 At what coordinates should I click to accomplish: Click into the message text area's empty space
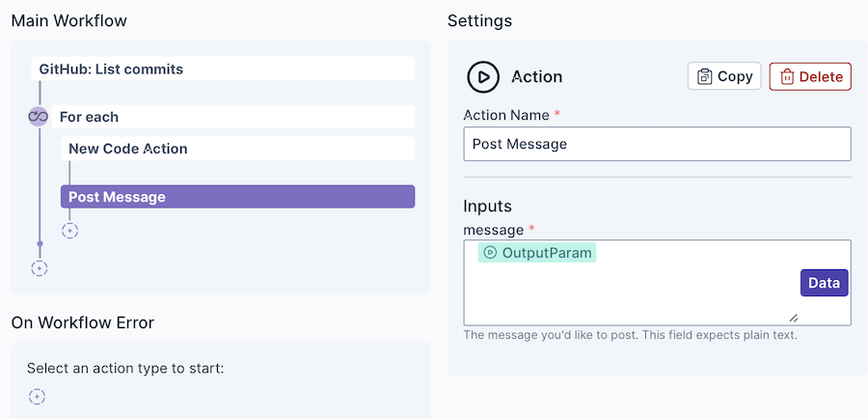[x=627, y=294]
